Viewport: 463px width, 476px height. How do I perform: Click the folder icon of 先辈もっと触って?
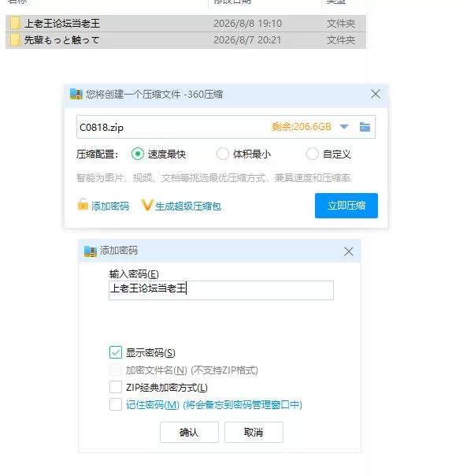[x=15, y=39]
